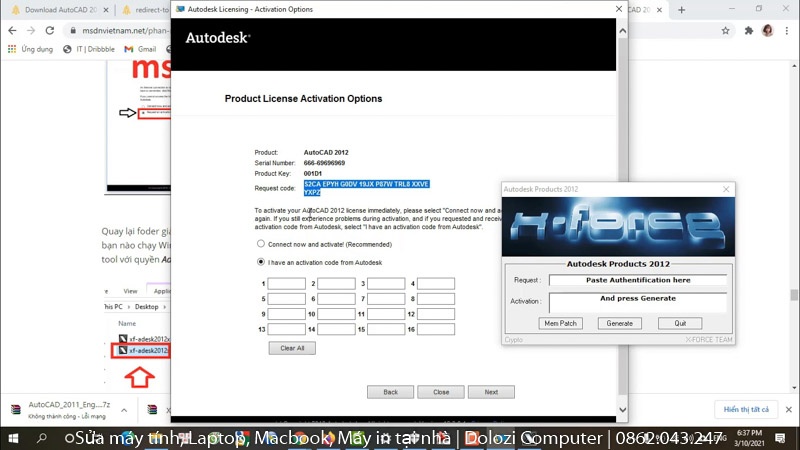Click activation code field 4
The height and width of the screenshot is (450, 800).
pos(436,284)
